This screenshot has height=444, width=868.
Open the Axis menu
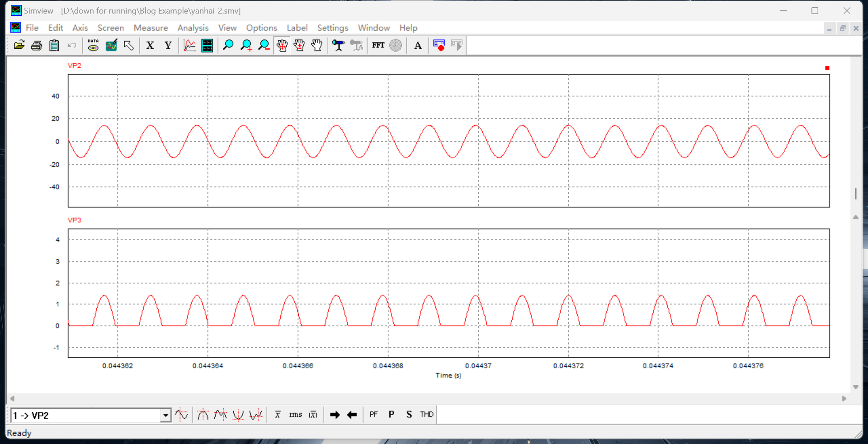coord(80,28)
